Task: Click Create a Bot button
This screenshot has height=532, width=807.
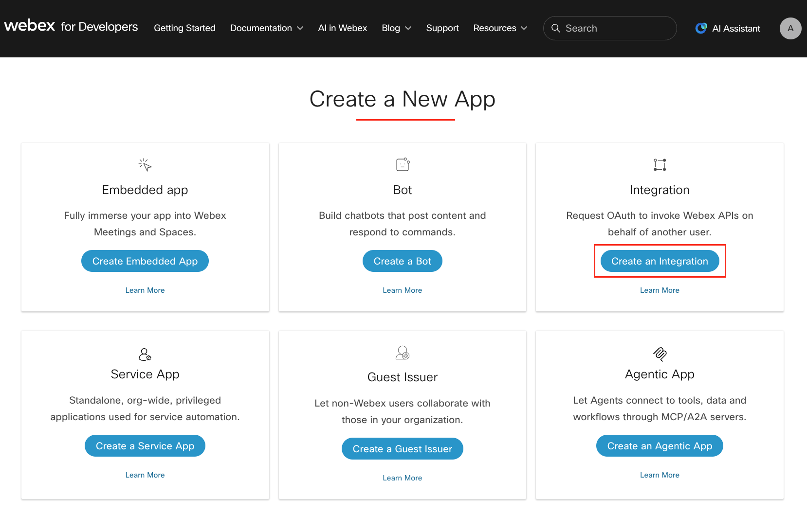Action: [403, 261]
